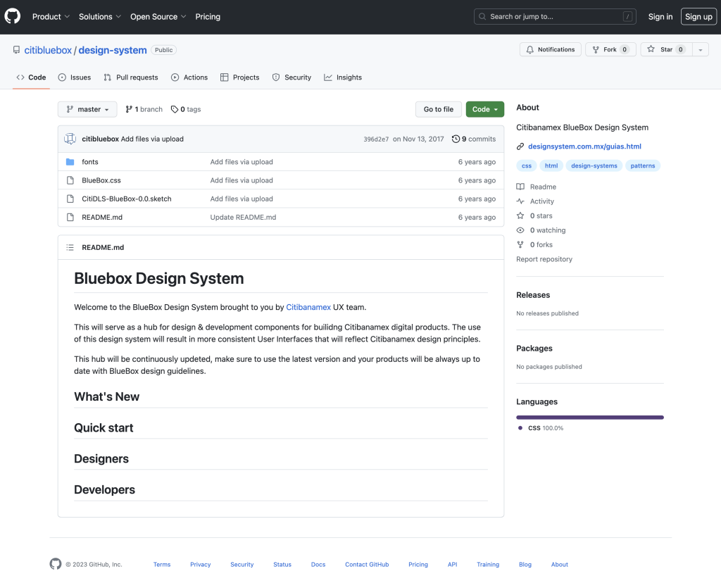Viewport: 721px width, 588px height.
Task: Click the citibluebox avatar in commit row
Action: click(70, 139)
